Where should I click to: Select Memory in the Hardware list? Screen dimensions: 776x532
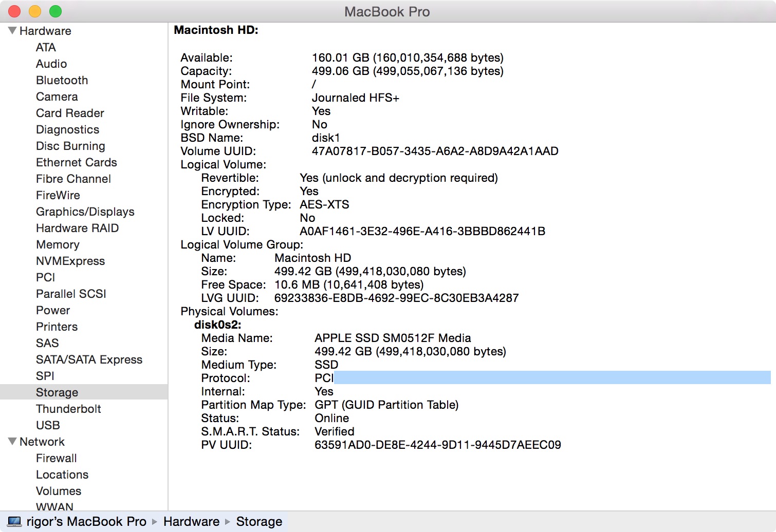pyautogui.click(x=58, y=244)
